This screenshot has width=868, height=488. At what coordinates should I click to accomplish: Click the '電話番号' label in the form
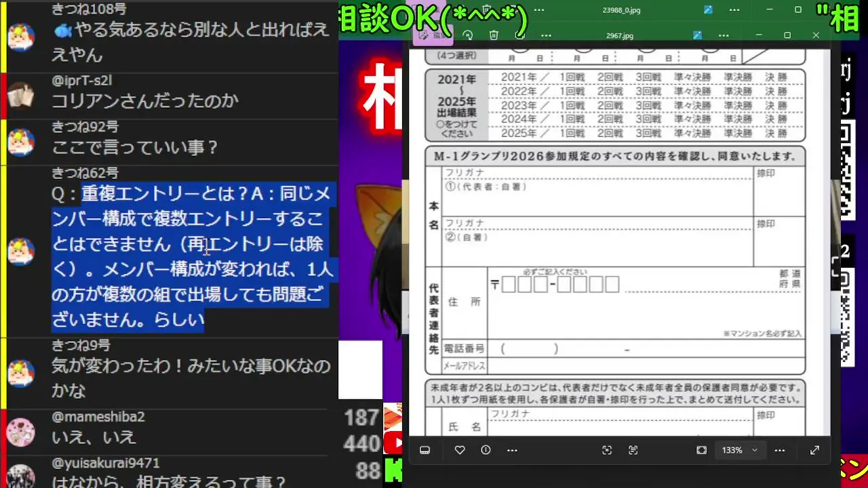pos(464,348)
